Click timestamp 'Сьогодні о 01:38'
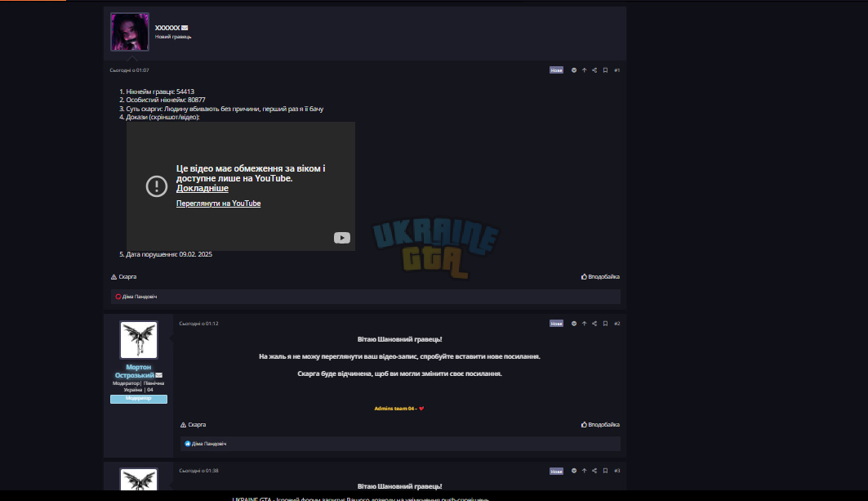This screenshot has width=868, height=501. click(198, 471)
